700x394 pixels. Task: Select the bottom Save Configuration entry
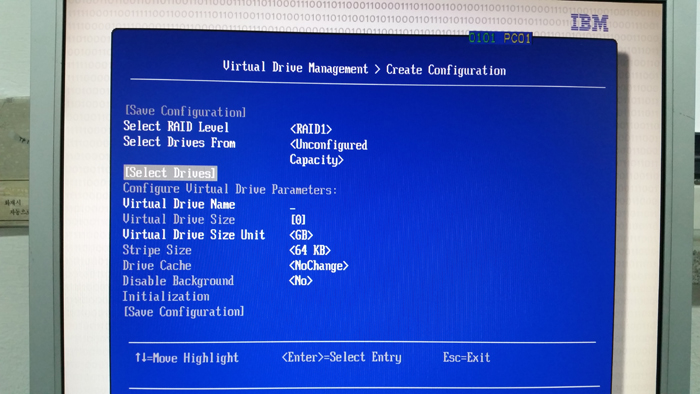pos(184,311)
